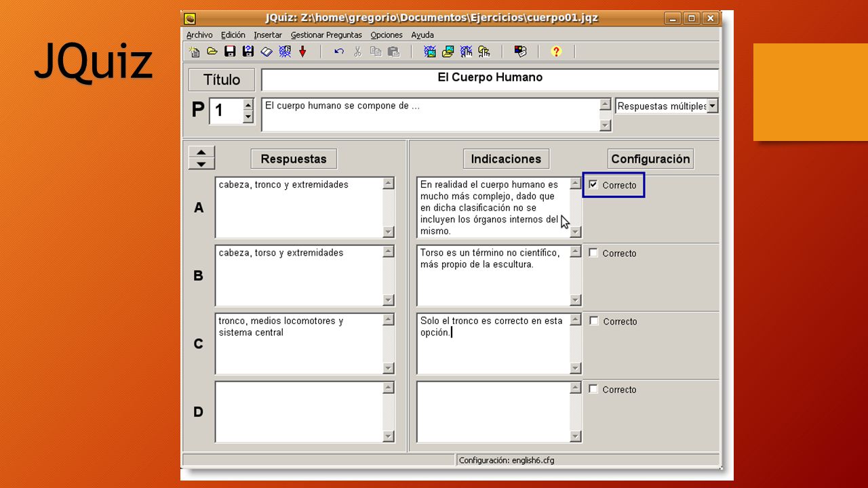Open the Insertar menu
Viewport: 868px width, 488px height.
click(268, 35)
